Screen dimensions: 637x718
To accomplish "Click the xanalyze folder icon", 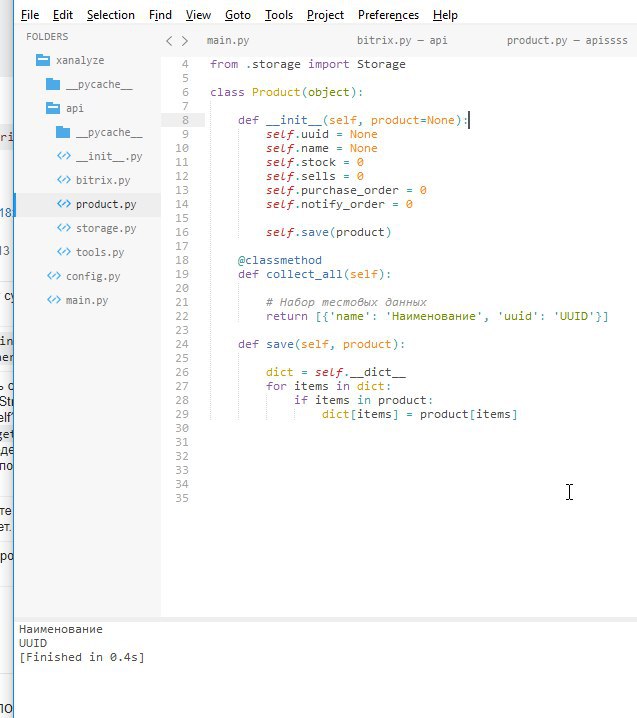I will pyautogui.click(x=42, y=60).
